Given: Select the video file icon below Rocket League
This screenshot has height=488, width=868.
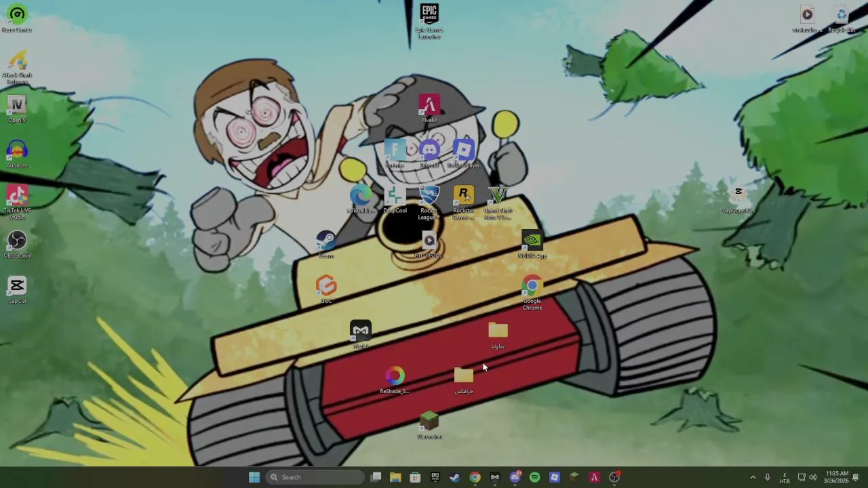Looking at the screenshot, I should click(429, 245).
